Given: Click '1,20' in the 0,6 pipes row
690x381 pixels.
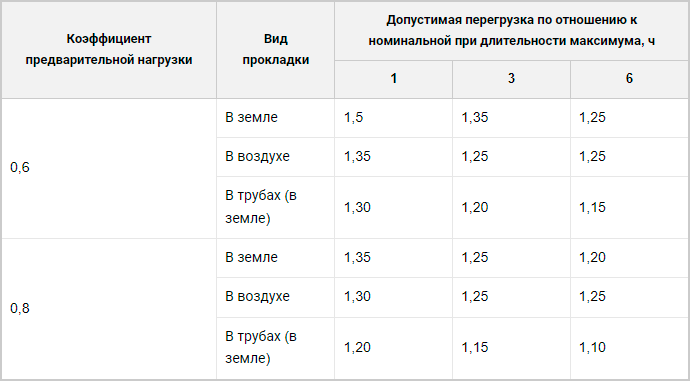Looking at the screenshot, I should coord(511,207).
